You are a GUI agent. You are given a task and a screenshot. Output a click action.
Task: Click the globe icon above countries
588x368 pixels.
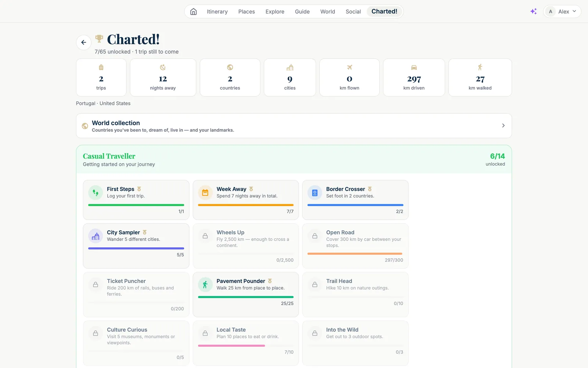pyautogui.click(x=230, y=67)
